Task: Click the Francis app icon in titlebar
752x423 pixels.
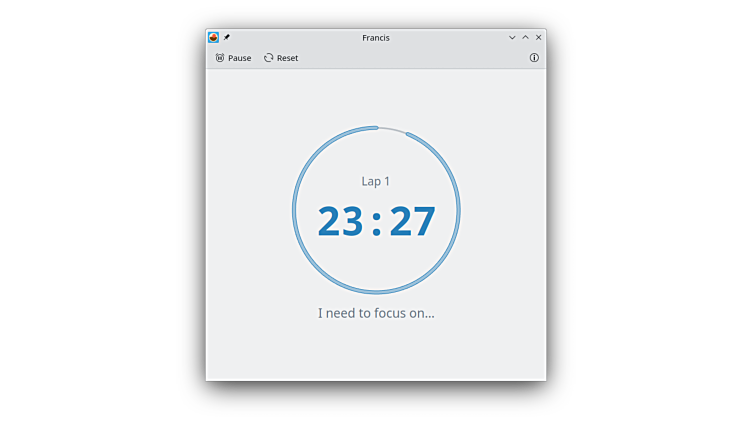Action: [213, 37]
